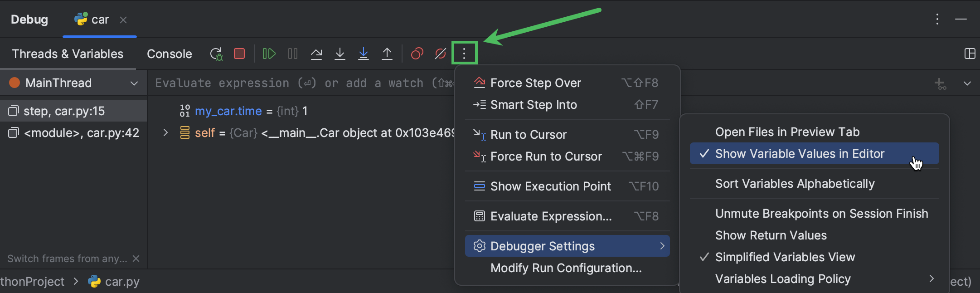Viewport: 980px width, 293px height.
Task: Click the Rerun debug icon
Action: point(216,54)
